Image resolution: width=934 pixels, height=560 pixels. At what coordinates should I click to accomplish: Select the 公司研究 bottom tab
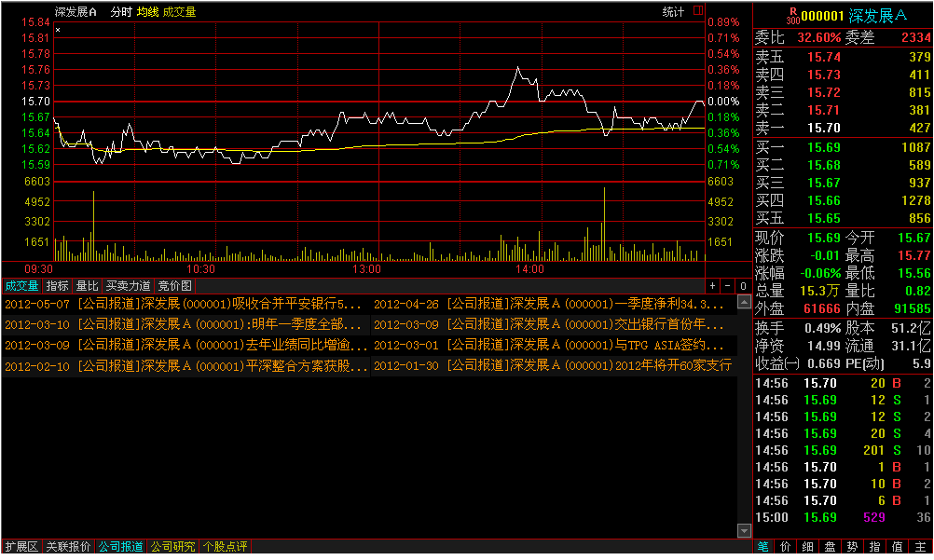point(172,546)
